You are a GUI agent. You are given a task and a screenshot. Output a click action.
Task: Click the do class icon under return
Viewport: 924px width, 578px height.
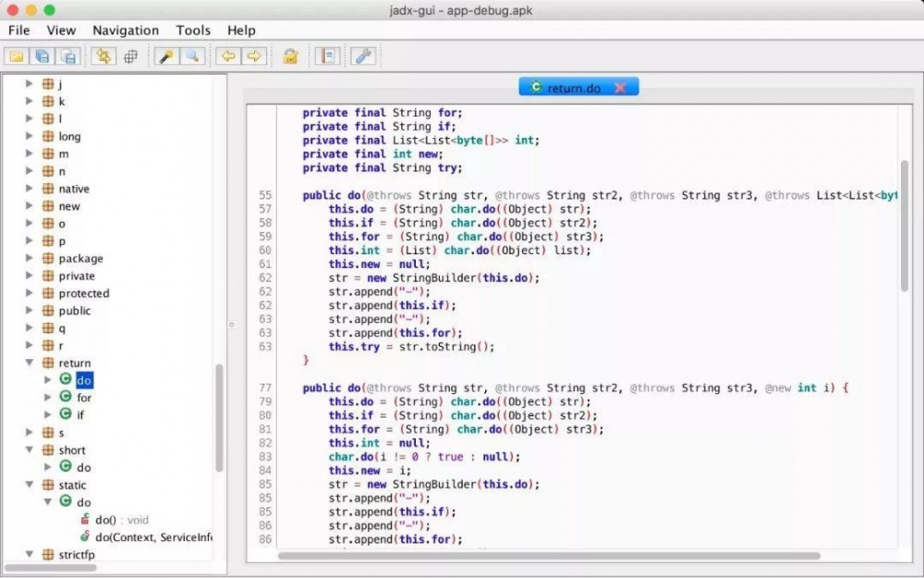pyautogui.click(x=66, y=379)
